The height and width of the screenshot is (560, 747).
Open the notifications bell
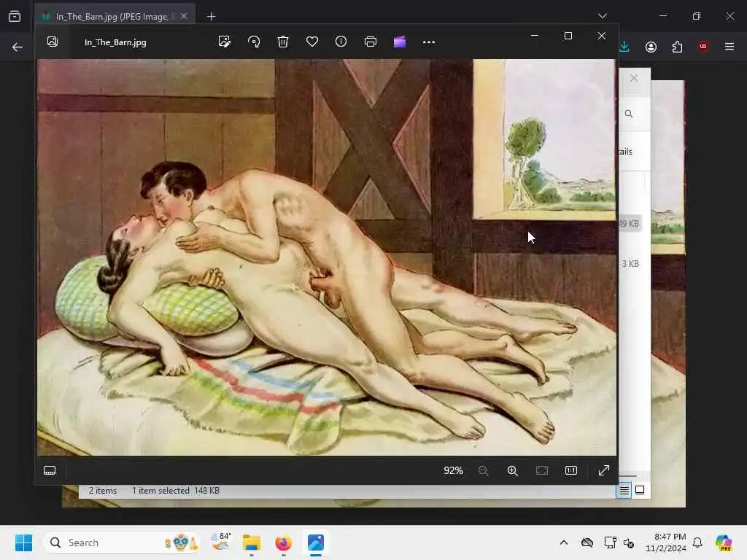click(697, 542)
